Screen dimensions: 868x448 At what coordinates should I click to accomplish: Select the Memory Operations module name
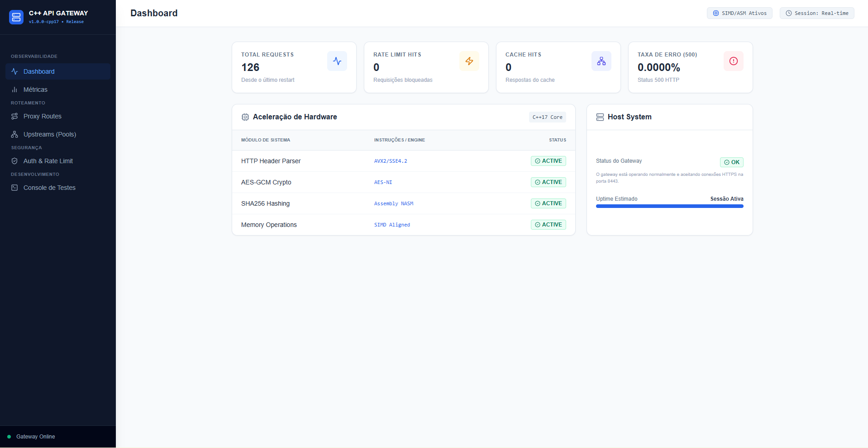tap(269, 225)
